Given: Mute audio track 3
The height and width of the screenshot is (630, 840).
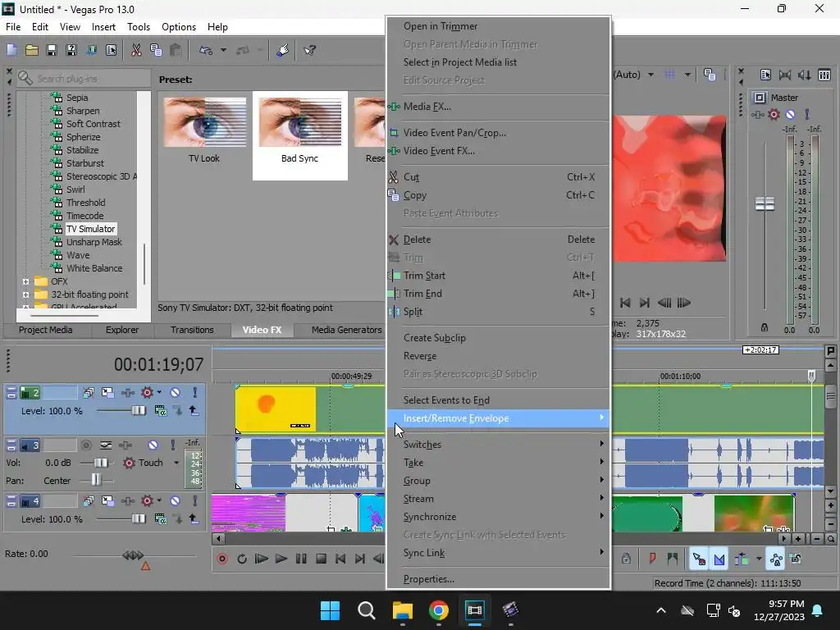Looking at the screenshot, I should tap(153, 445).
